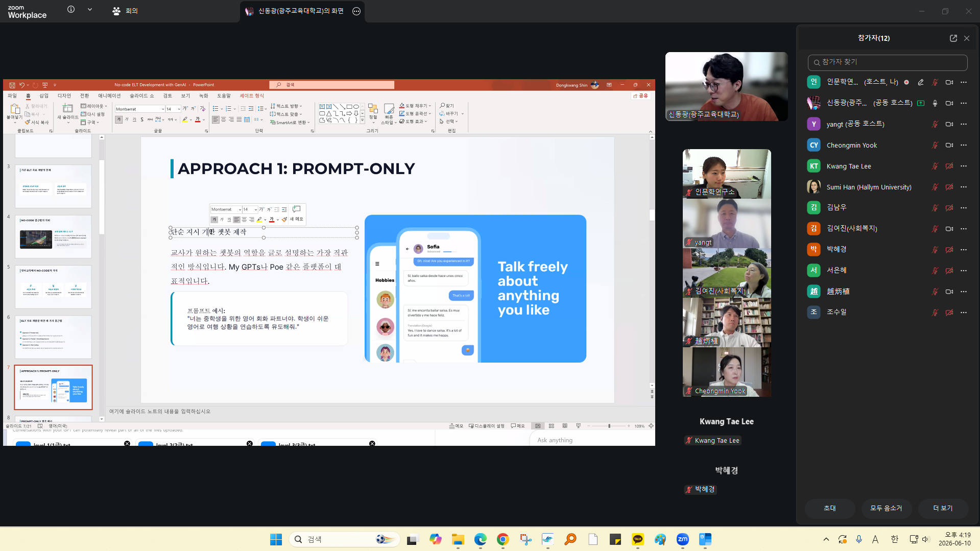Open Zoom from the taskbar
Image resolution: width=980 pixels, height=551 pixels.
(682, 539)
